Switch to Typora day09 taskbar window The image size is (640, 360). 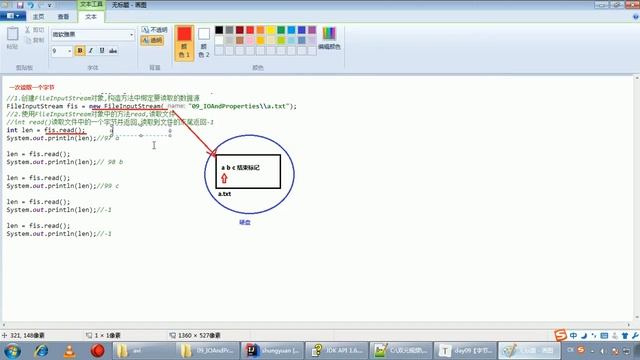464,351
